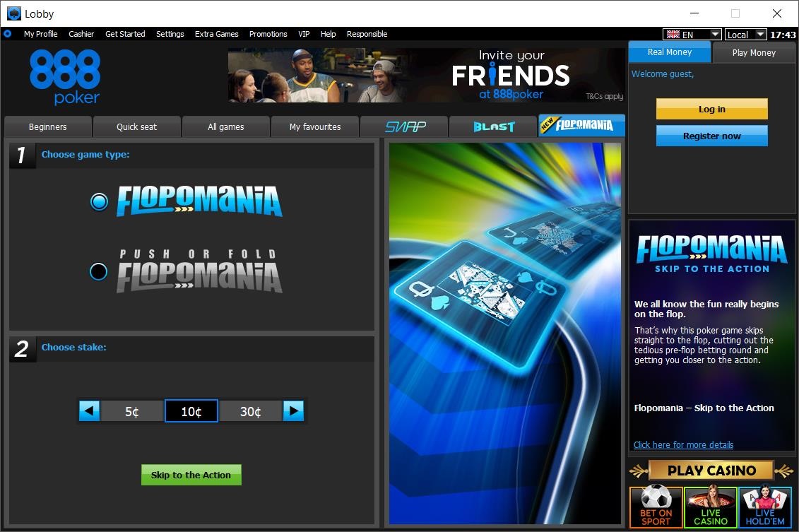Select the 10¢ stake
Image resolution: width=799 pixels, height=532 pixels.
click(191, 411)
